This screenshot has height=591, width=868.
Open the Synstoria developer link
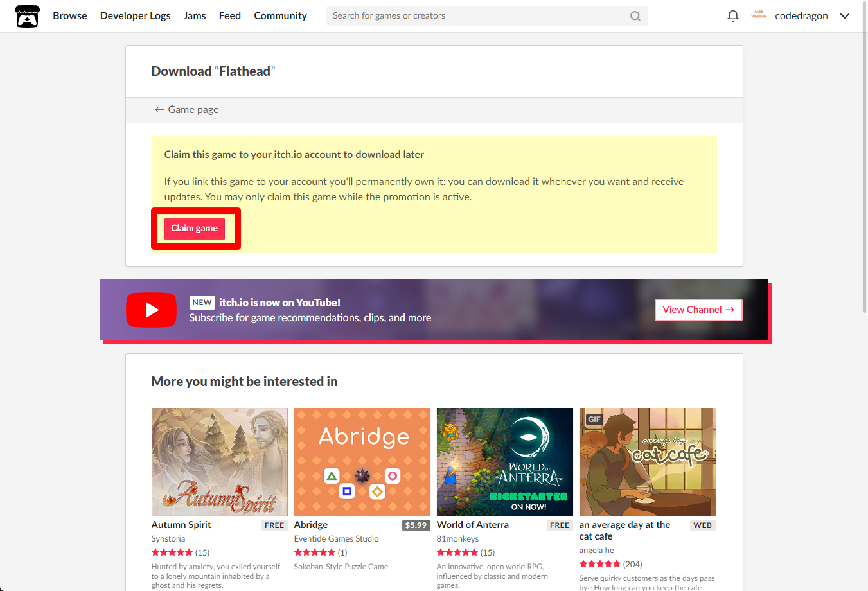168,539
